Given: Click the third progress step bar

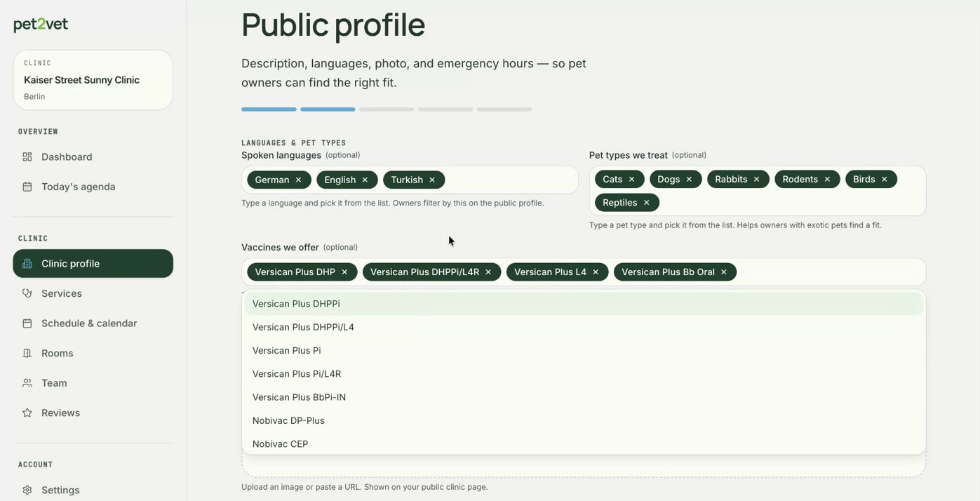Looking at the screenshot, I should [x=387, y=109].
